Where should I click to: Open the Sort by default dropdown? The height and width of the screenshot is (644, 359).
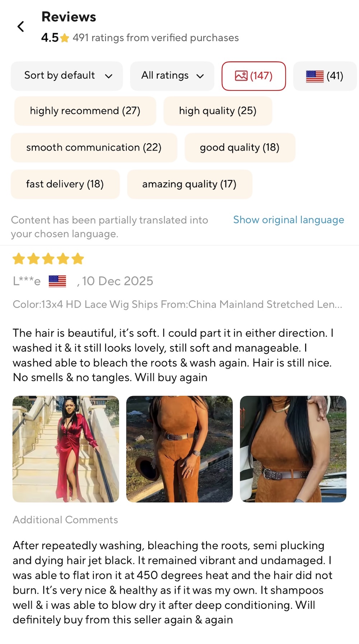click(x=67, y=76)
